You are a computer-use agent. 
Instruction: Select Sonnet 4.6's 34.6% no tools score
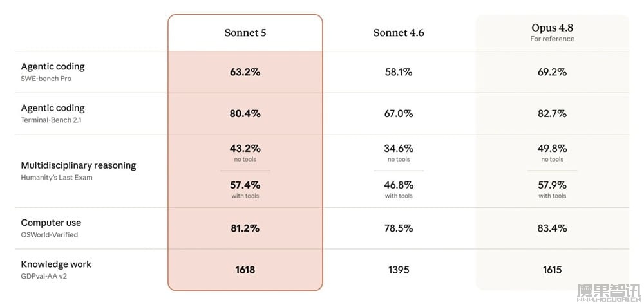click(x=399, y=148)
